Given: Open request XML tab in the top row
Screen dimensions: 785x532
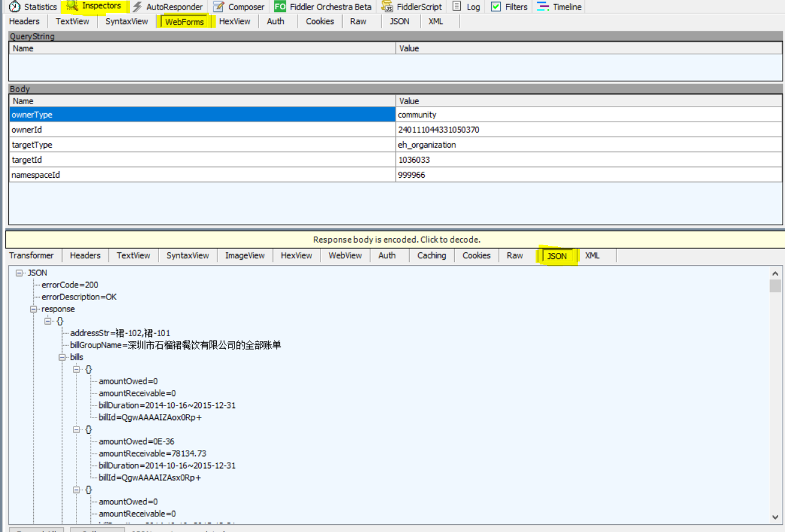Looking at the screenshot, I should (436, 21).
